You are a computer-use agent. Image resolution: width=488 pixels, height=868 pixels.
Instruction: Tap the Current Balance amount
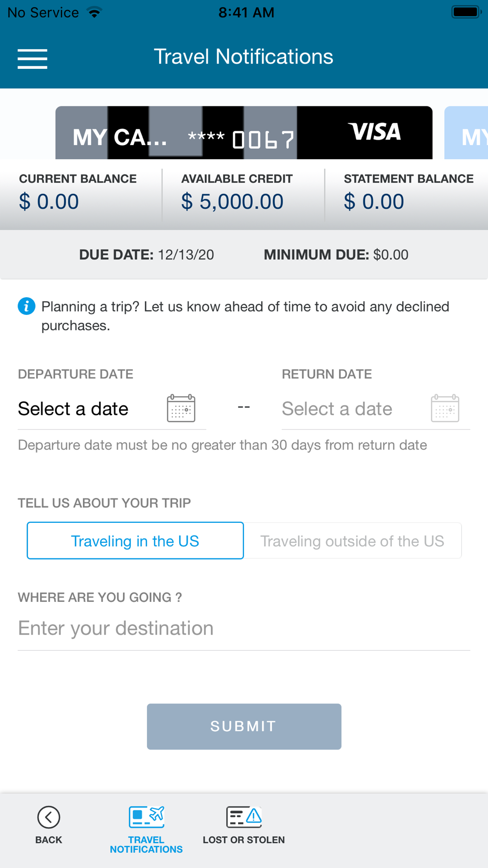point(49,202)
